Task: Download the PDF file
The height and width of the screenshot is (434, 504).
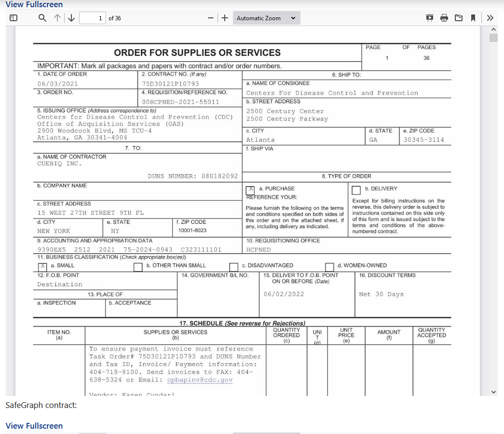Action: (459, 18)
